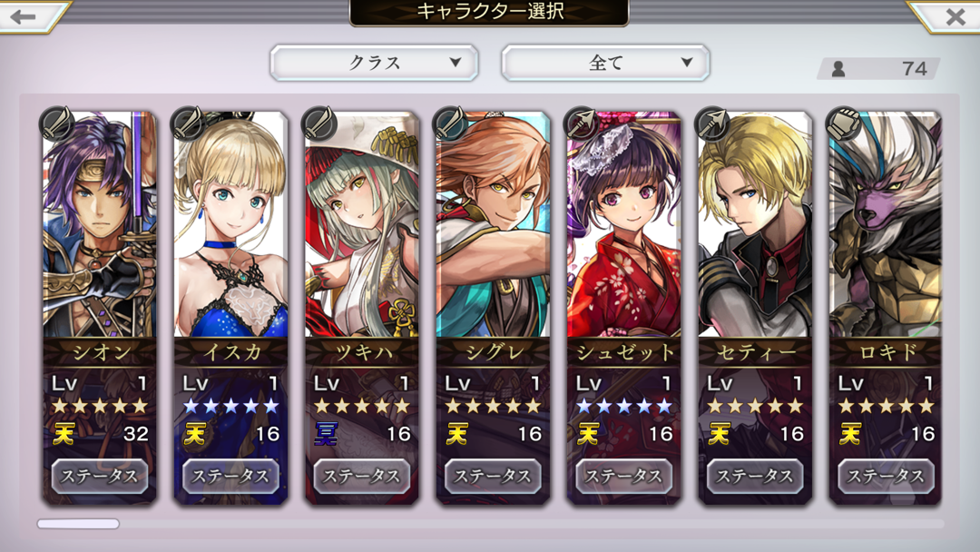Close the character selection screen
The height and width of the screenshot is (552, 980).
coord(955,17)
